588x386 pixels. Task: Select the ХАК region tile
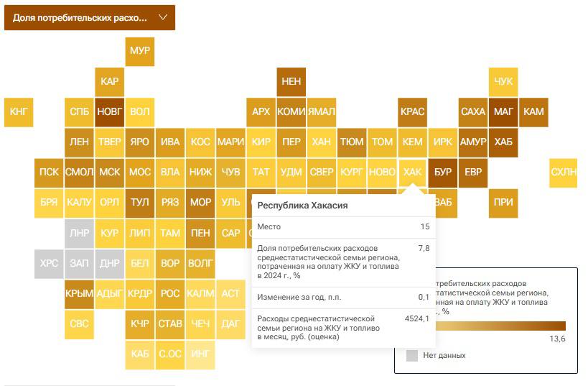[x=413, y=173]
